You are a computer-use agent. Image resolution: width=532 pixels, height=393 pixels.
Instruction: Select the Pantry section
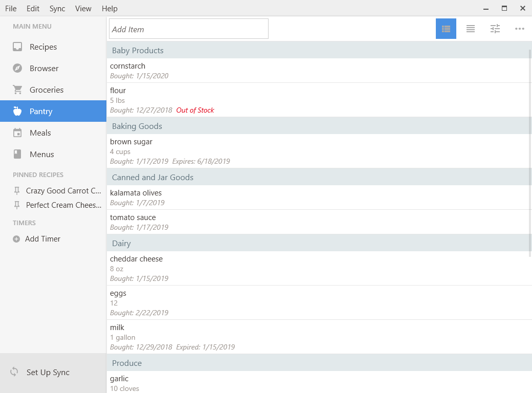point(53,111)
